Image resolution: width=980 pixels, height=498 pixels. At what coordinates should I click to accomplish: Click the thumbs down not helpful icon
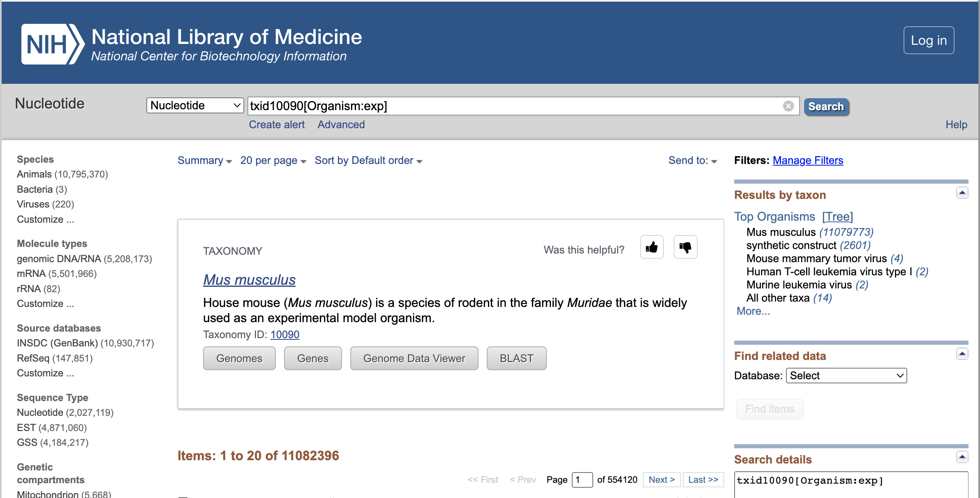(685, 247)
